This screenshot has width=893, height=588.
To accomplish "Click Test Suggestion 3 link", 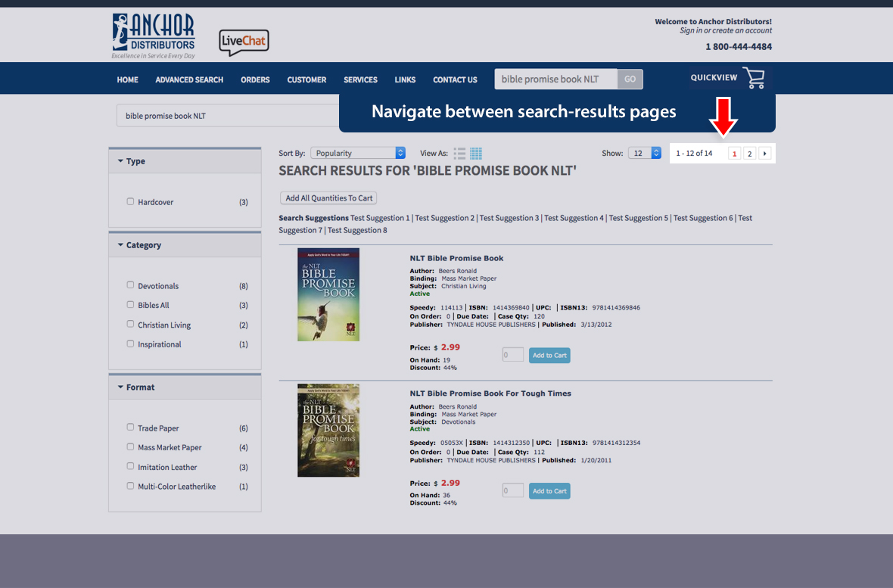I will [x=509, y=218].
